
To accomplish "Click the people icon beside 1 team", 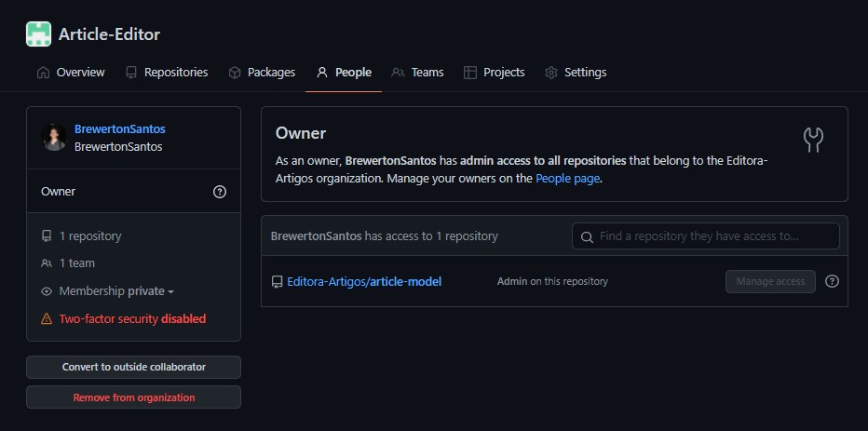I will (x=47, y=263).
